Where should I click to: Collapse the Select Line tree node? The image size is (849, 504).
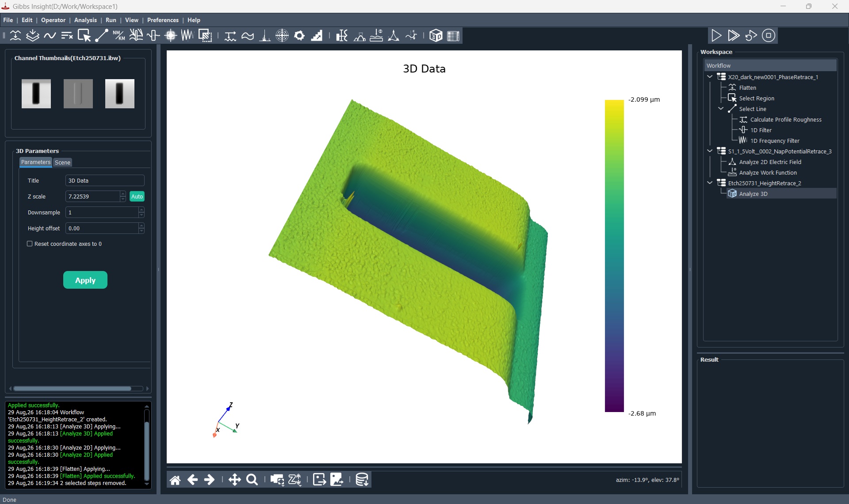pos(721,109)
